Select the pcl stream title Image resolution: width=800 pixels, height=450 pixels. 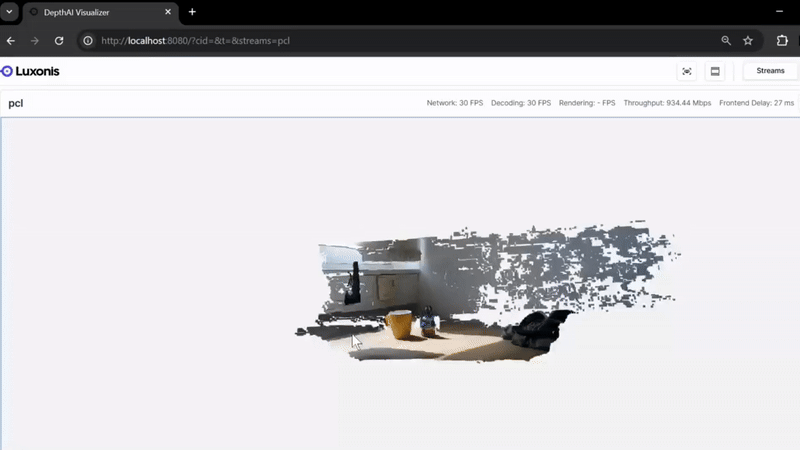(16, 103)
